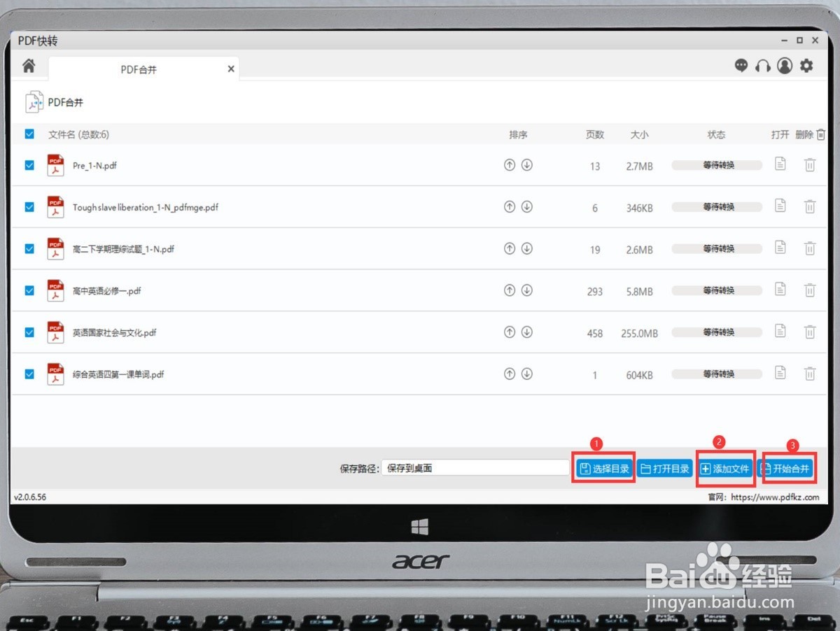Screen dimensions: 840x631
Task: Open Pre_1-N.pdf with document icon
Action: coord(780,164)
